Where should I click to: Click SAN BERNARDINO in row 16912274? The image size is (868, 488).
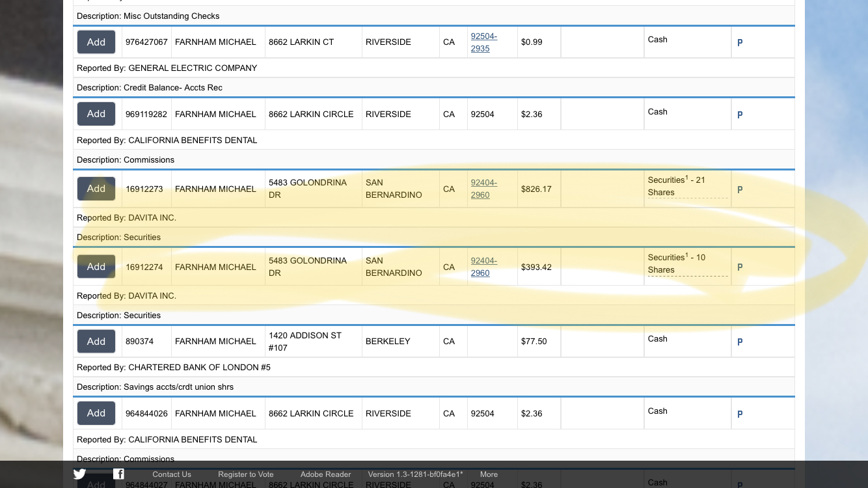point(394,267)
